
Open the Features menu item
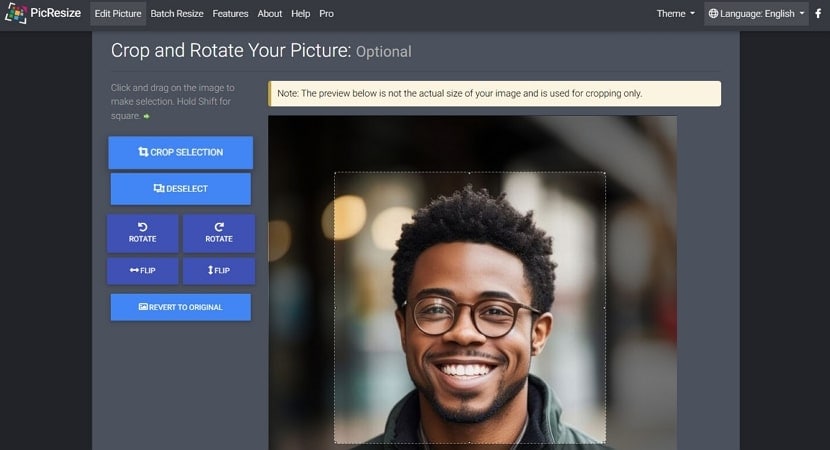(x=230, y=14)
